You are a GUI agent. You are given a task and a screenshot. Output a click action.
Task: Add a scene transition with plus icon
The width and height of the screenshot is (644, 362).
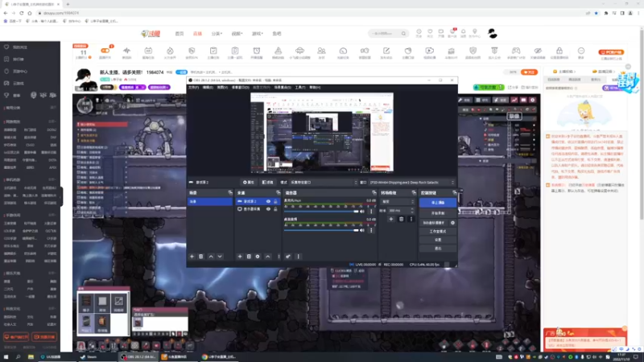pyautogui.click(x=391, y=219)
